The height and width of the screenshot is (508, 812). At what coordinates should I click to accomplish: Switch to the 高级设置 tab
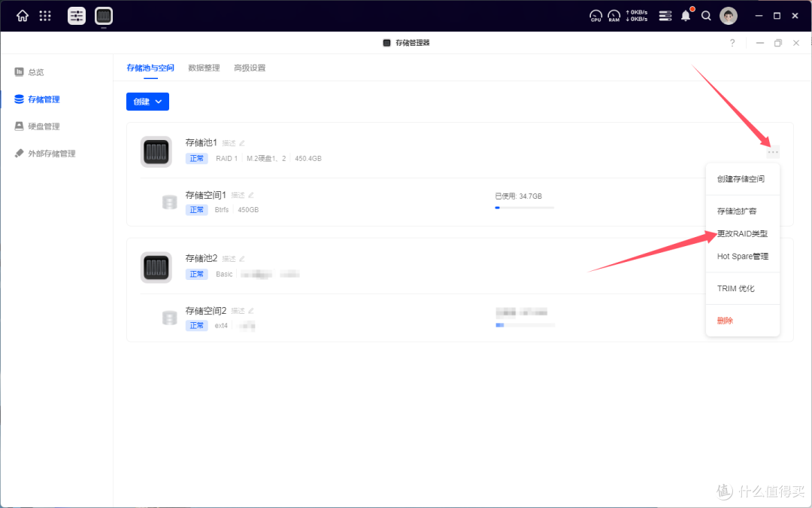(250, 68)
